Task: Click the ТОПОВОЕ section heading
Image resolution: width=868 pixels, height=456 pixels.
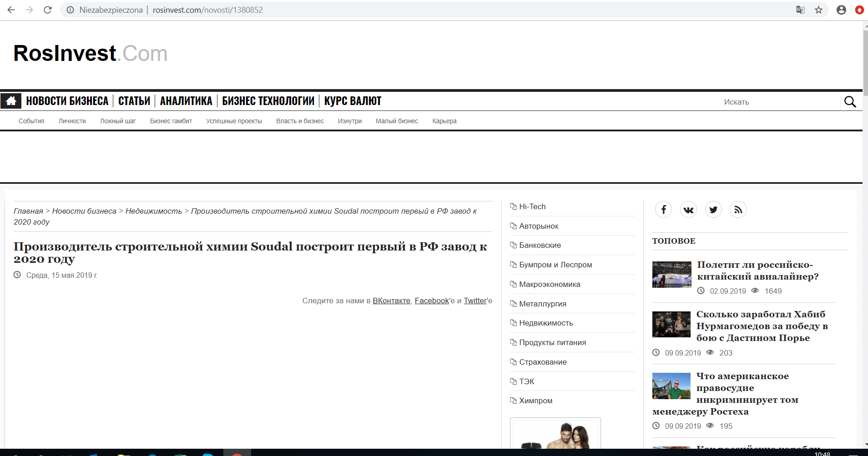Action: point(674,241)
